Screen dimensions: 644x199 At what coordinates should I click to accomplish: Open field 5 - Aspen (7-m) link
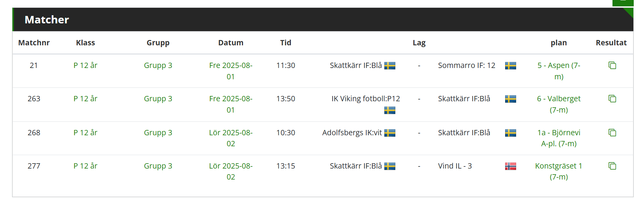pyautogui.click(x=559, y=71)
